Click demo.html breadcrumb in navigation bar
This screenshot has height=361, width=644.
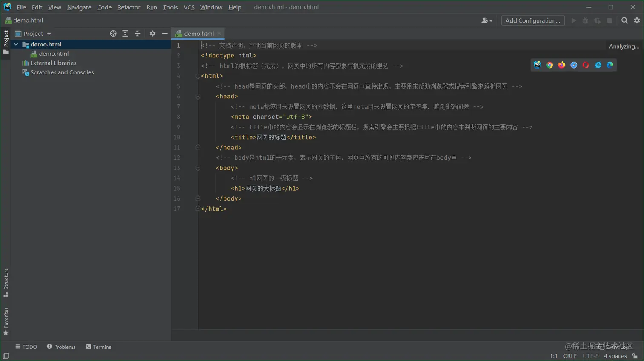pyautogui.click(x=24, y=20)
